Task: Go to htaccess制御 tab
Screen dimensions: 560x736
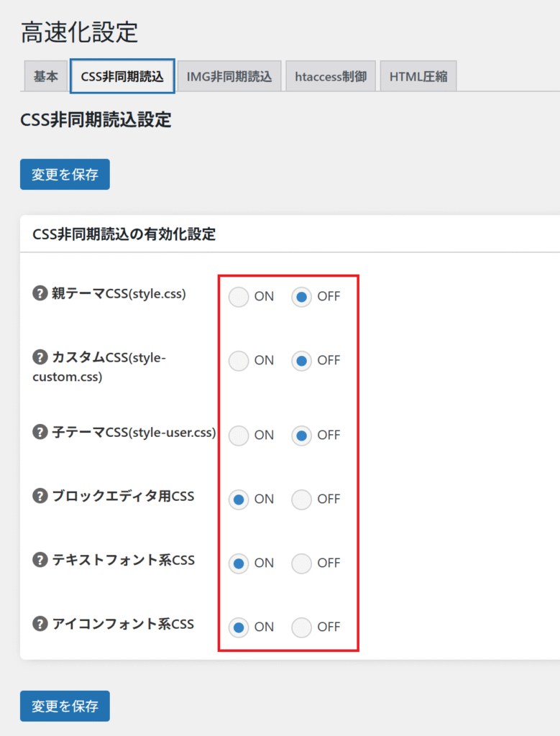Action: click(331, 76)
